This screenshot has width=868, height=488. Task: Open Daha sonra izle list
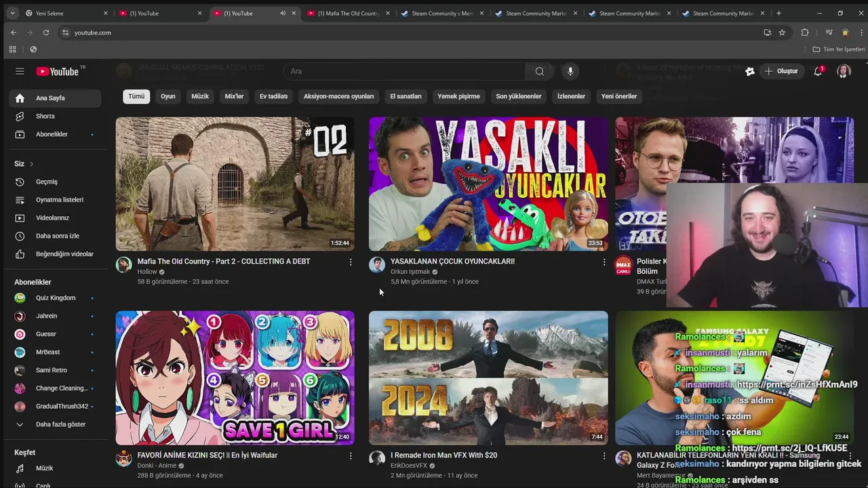[55, 236]
